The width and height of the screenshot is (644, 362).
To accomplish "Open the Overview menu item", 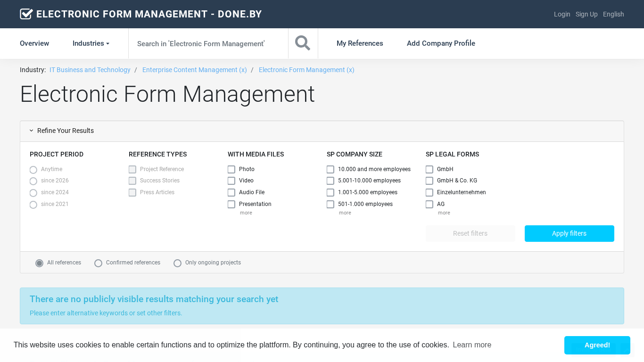I will click(34, 43).
